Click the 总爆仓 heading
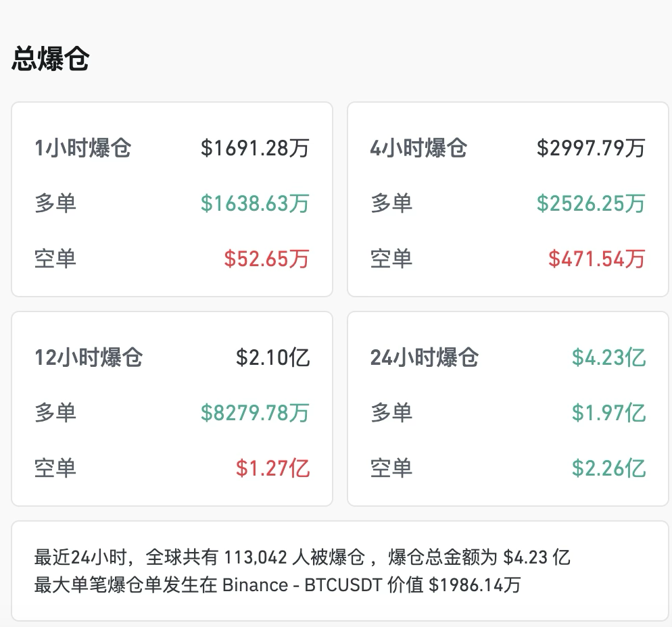The width and height of the screenshot is (672, 627). click(51, 59)
